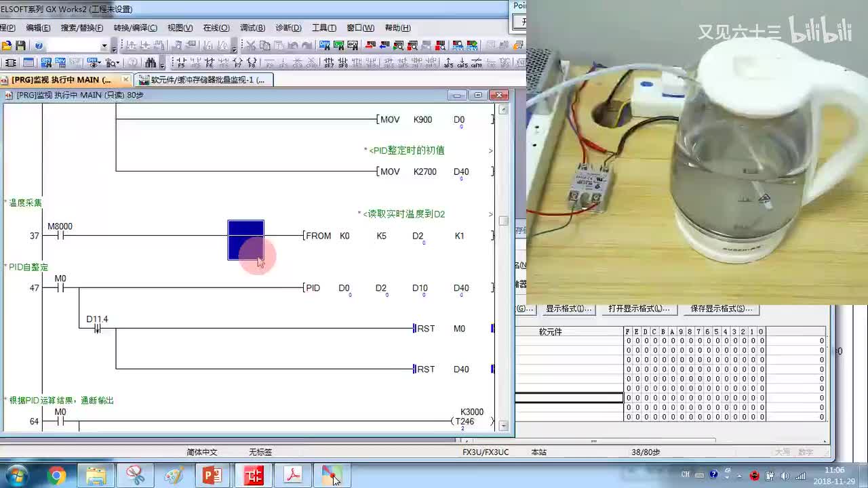This screenshot has width=868, height=488.
Task: Click the chip-shaped module icon
Action: pos(11,63)
